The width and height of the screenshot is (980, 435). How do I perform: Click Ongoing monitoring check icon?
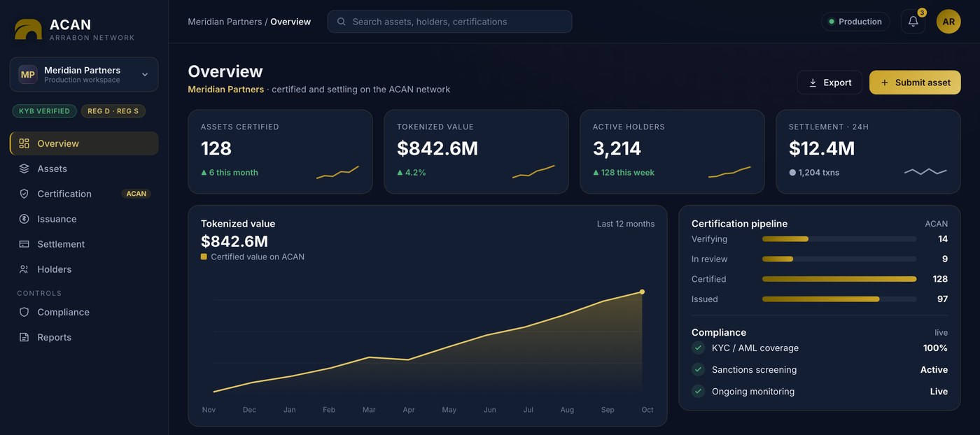(x=698, y=391)
